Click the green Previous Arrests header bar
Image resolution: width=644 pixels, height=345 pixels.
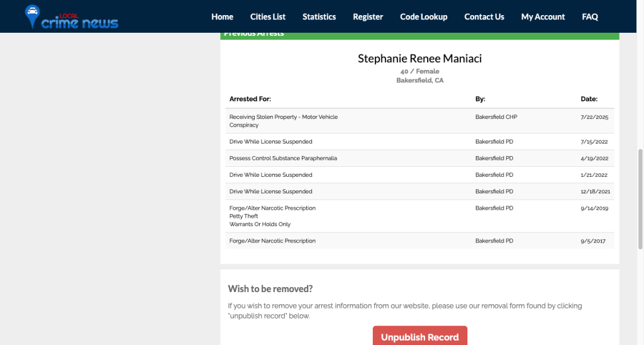click(419, 35)
